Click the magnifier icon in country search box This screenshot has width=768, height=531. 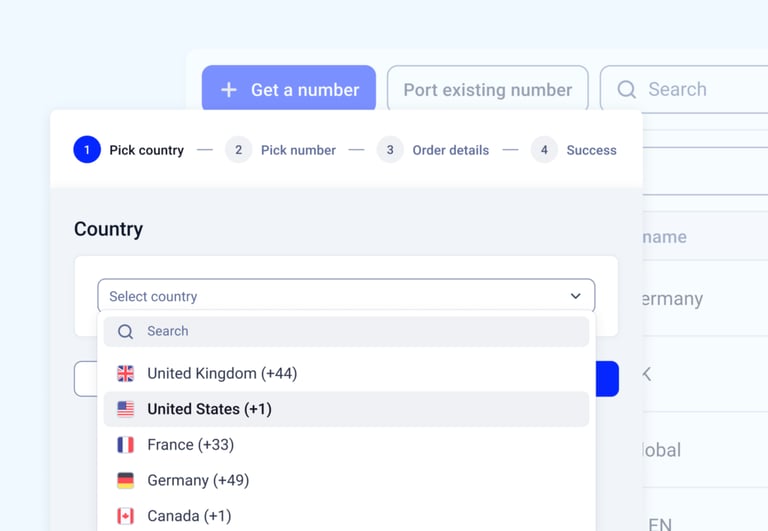(125, 332)
